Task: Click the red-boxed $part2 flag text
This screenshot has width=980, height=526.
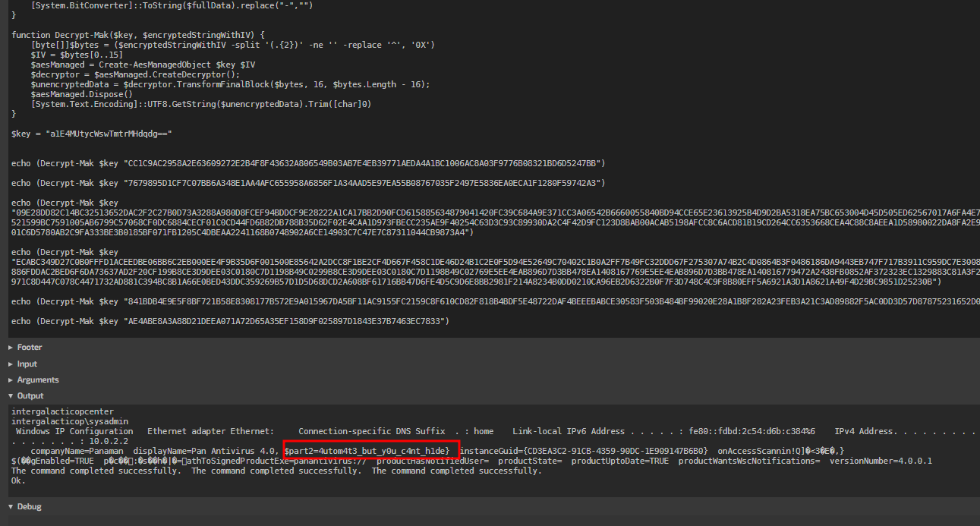Action: (x=370, y=451)
